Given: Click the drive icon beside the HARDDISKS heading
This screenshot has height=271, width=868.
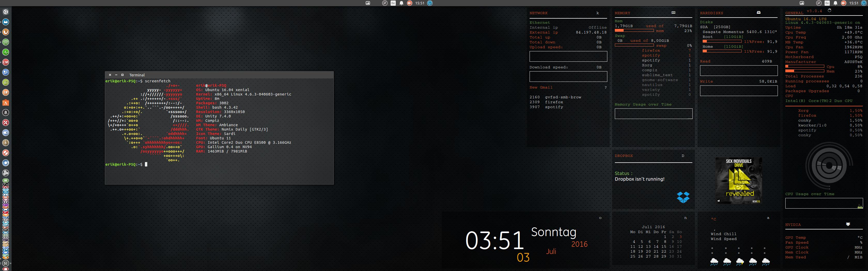Looking at the screenshot, I should pyautogui.click(x=758, y=12).
